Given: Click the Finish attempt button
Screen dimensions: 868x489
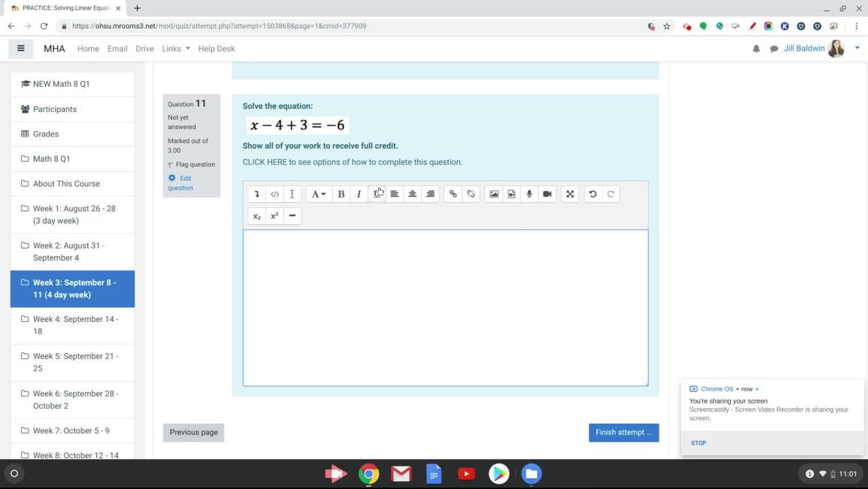Looking at the screenshot, I should 624,432.
